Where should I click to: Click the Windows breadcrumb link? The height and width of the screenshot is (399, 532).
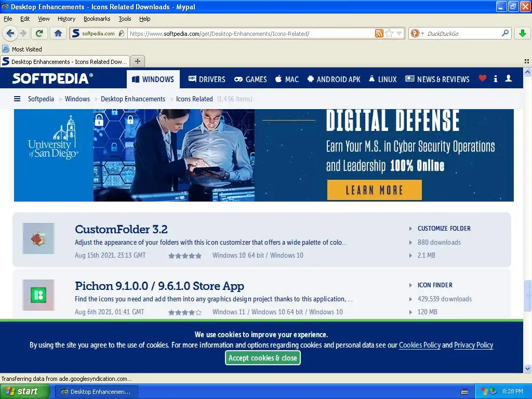point(77,99)
